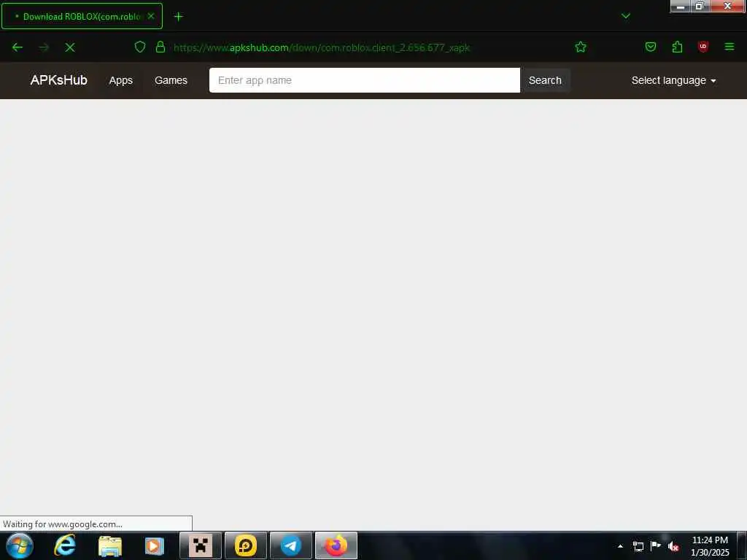Launch Internet Explorer from taskbar
Image resolution: width=747 pixels, height=560 pixels.
tap(65, 545)
